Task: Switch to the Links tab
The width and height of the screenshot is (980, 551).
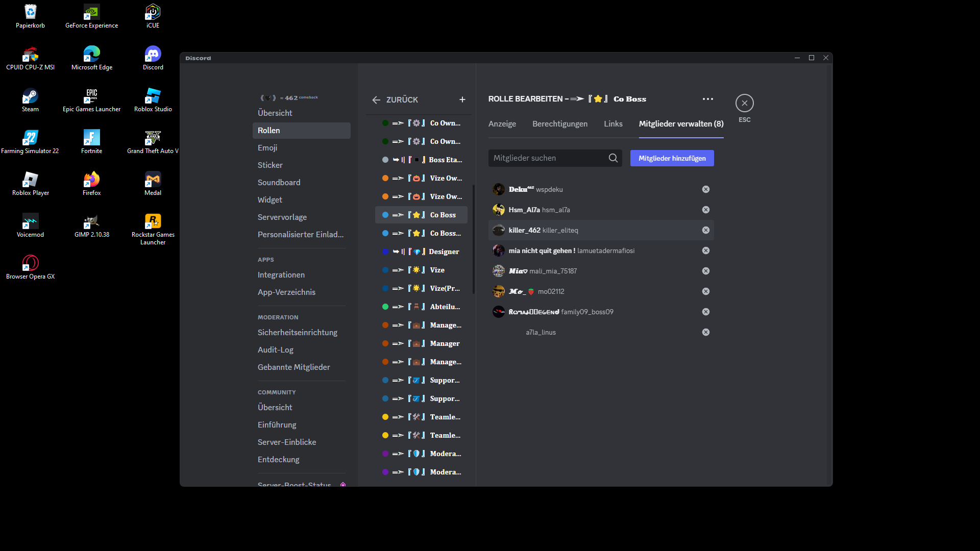Action: point(613,124)
